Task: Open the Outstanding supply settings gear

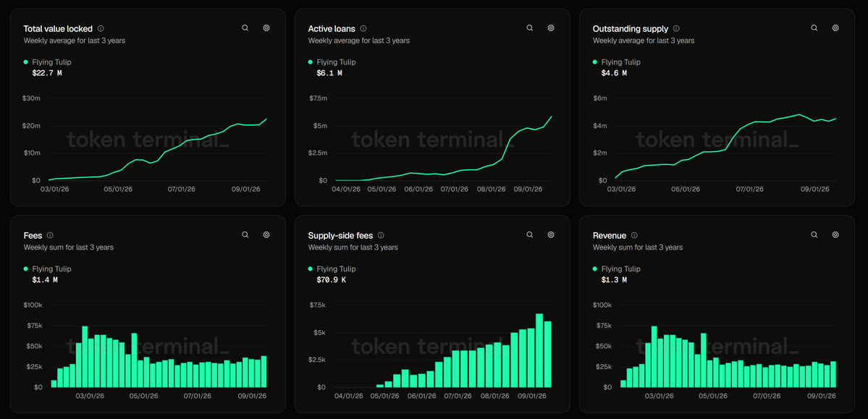Action: pyautogui.click(x=835, y=27)
